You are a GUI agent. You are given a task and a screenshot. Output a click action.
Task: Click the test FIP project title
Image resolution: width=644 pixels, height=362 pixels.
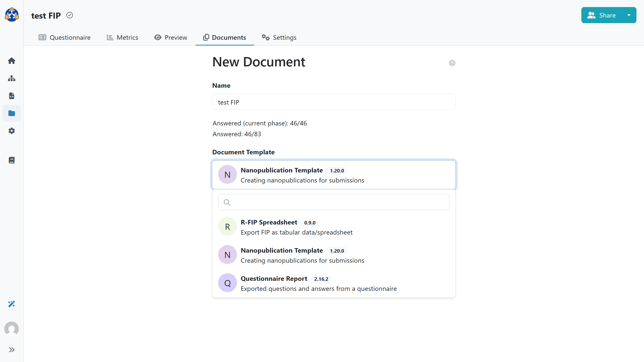(x=46, y=16)
